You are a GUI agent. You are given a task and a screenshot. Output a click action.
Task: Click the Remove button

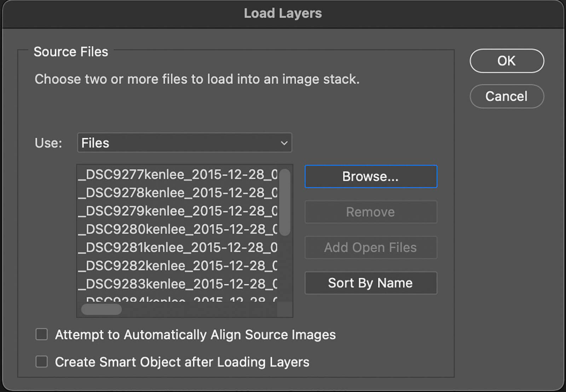point(371,212)
